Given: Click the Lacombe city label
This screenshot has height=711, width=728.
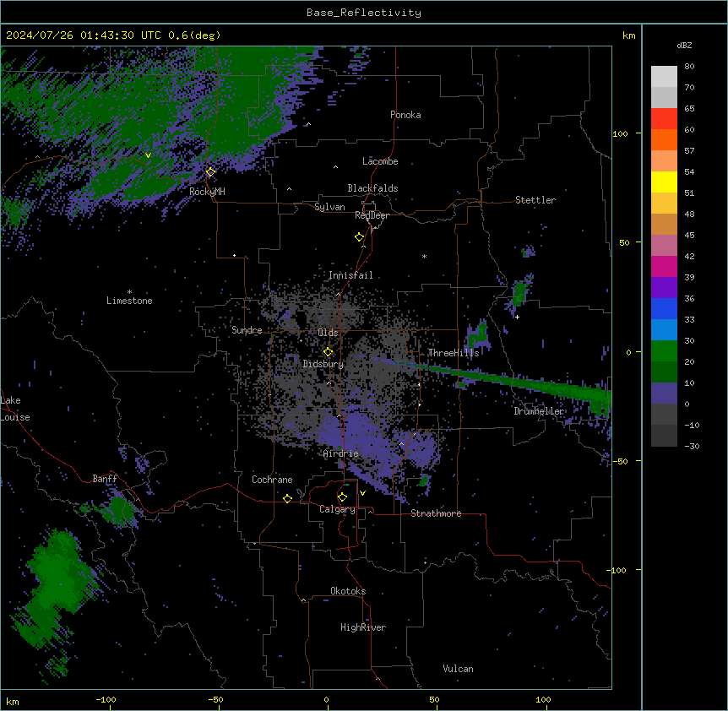Looking at the screenshot, I should tap(380, 161).
